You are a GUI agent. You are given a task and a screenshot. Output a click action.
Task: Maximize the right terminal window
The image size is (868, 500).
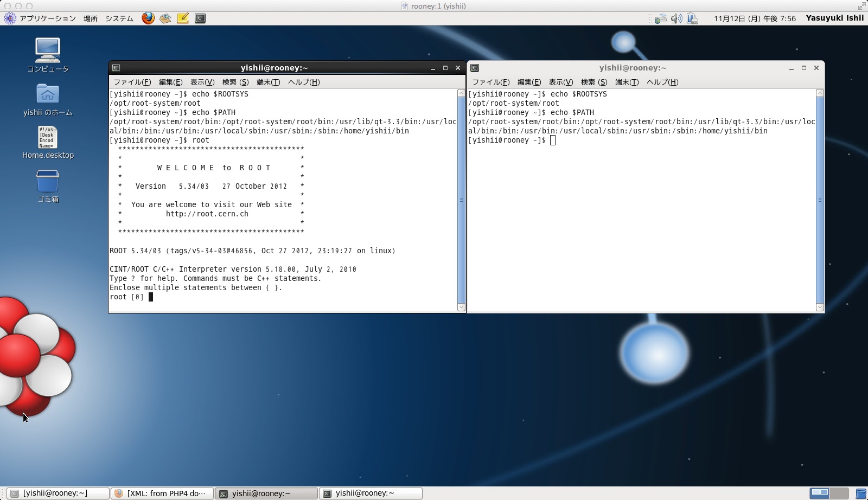[x=804, y=68]
